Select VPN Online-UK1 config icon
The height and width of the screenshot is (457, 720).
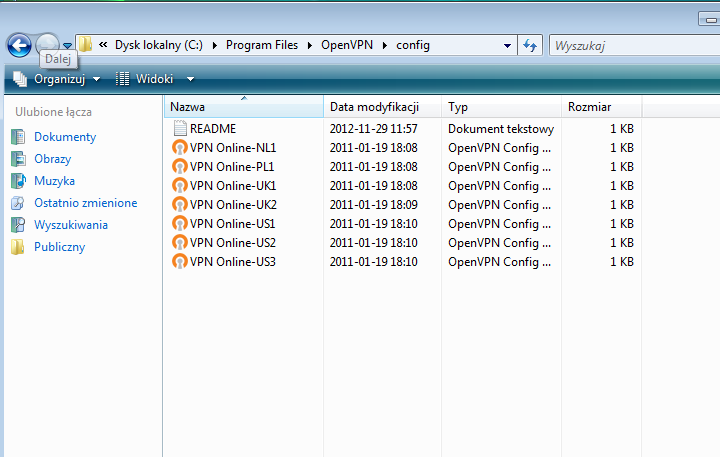tap(180, 186)
